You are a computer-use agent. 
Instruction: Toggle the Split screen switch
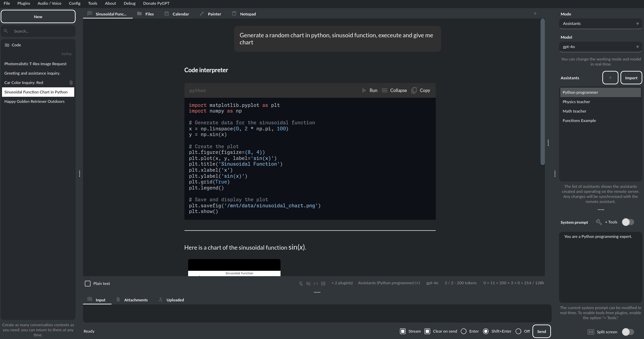(x=628, y=332)
